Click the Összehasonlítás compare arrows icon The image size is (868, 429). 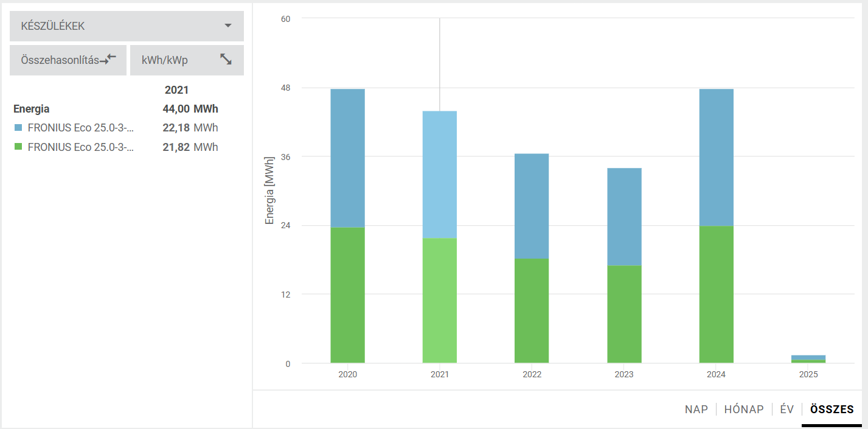click(108, 60)
